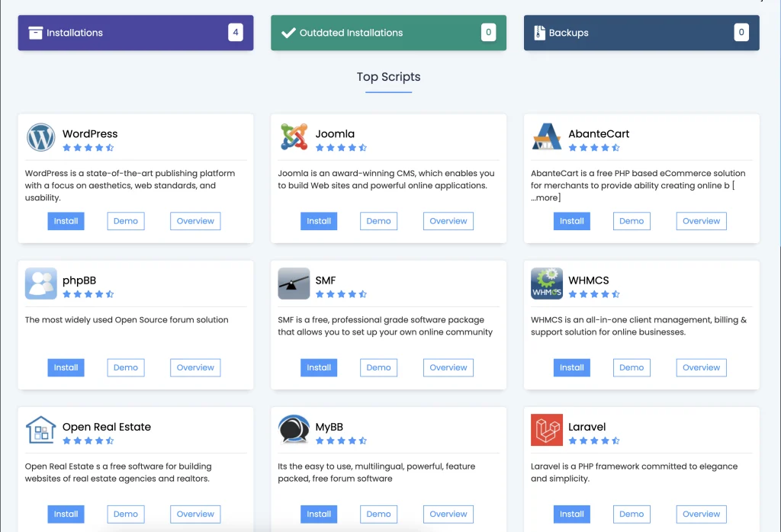Click the Laravel logo icon
Screen dimensions: 781x532
[x=547, y=430]
